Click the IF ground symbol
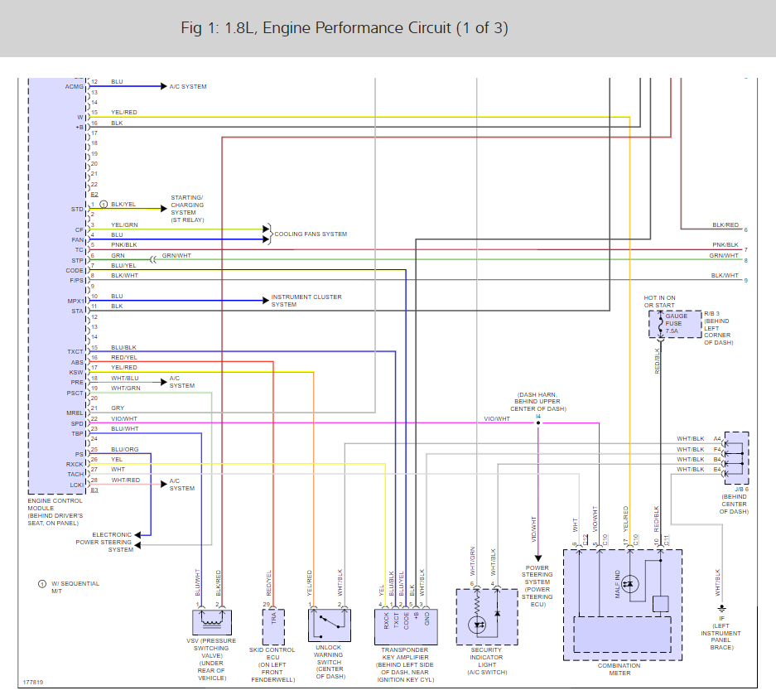This screenshot has width=776, height=700. [721, 608]
